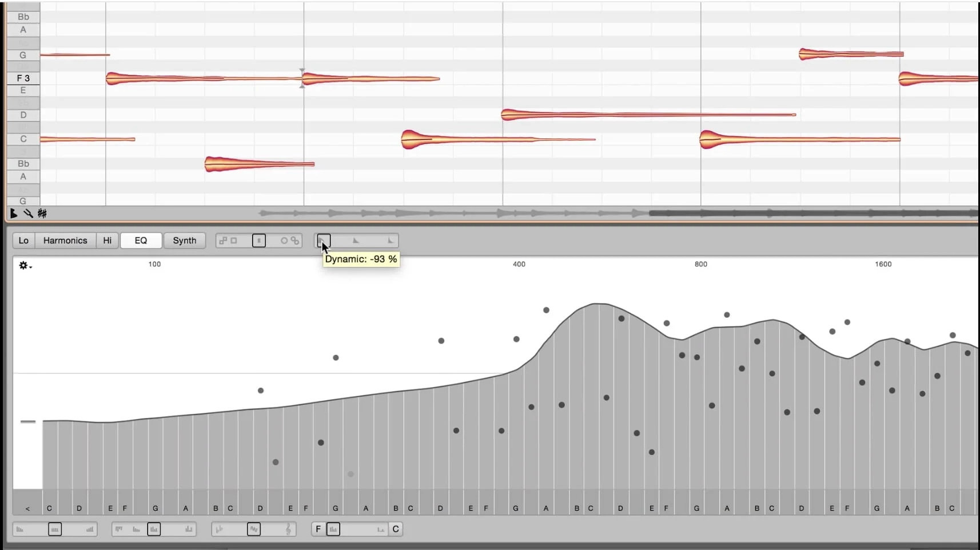Enable the waveform toggle in the bottom center group

click(254, 529)
